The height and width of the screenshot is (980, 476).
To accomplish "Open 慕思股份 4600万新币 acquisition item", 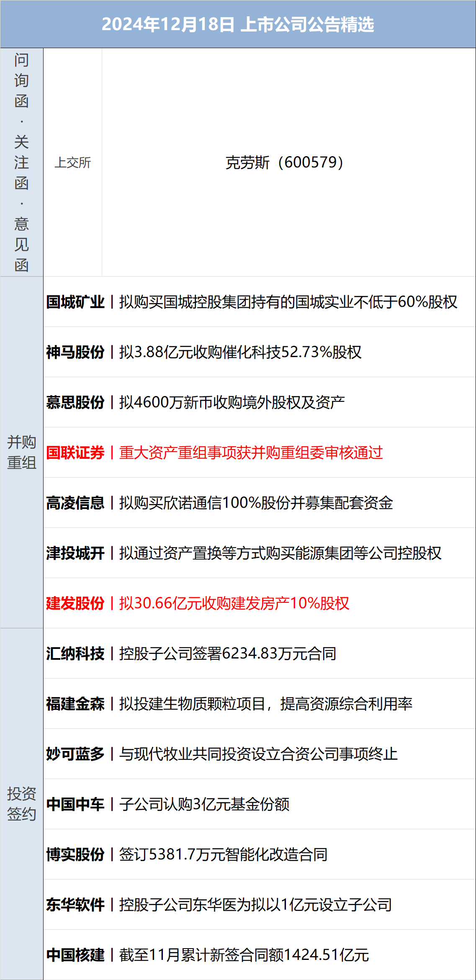I will [196, 402].
